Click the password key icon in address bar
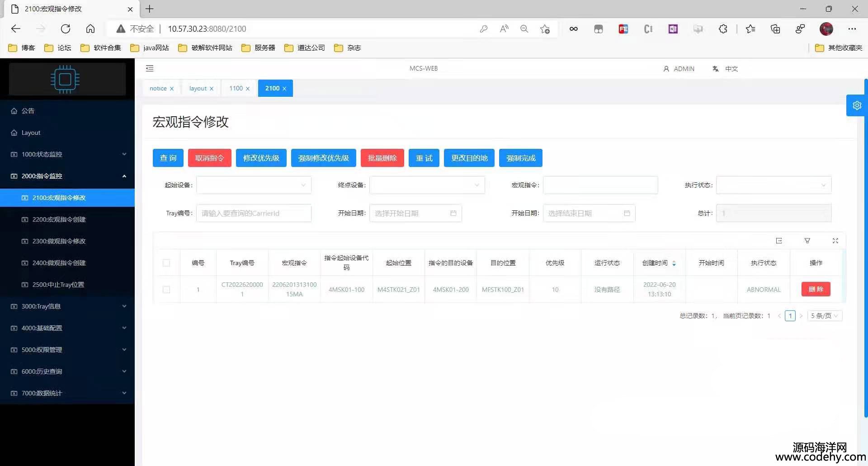The height and width of the screenshot is (466, 868). tap(484, 29)
